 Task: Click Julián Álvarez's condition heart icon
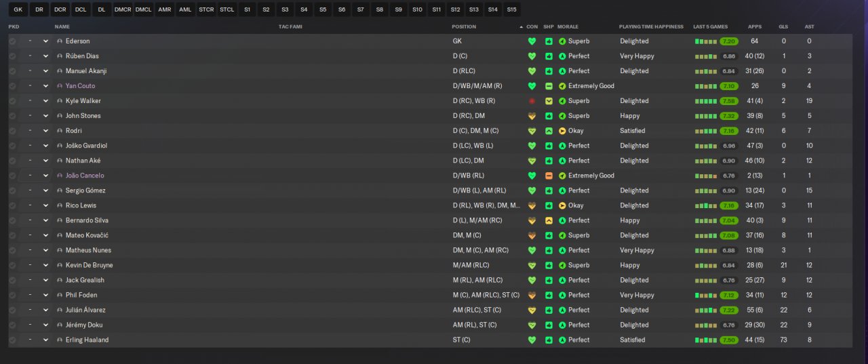(532, 310)
